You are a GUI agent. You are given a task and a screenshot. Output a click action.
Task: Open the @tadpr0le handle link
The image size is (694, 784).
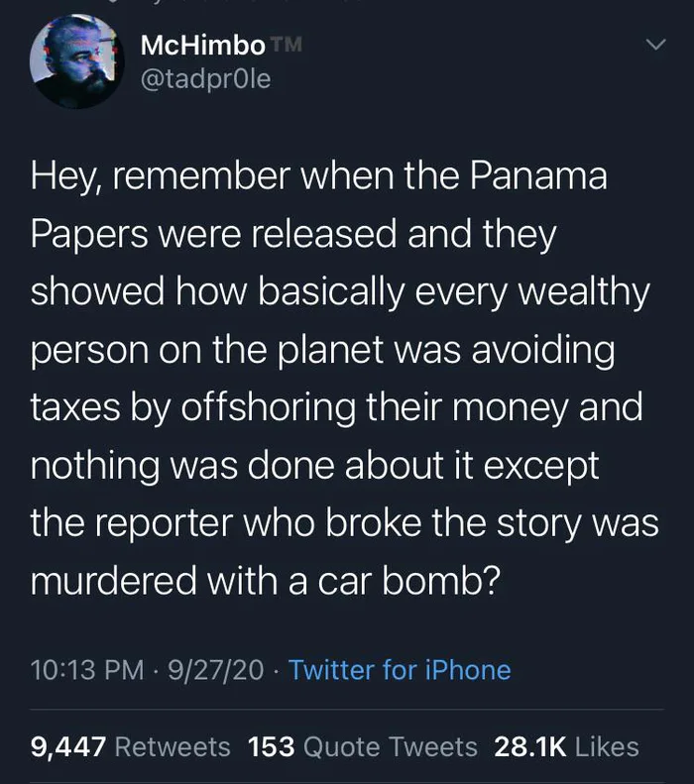pyautogui.click(x=206, y=79)
